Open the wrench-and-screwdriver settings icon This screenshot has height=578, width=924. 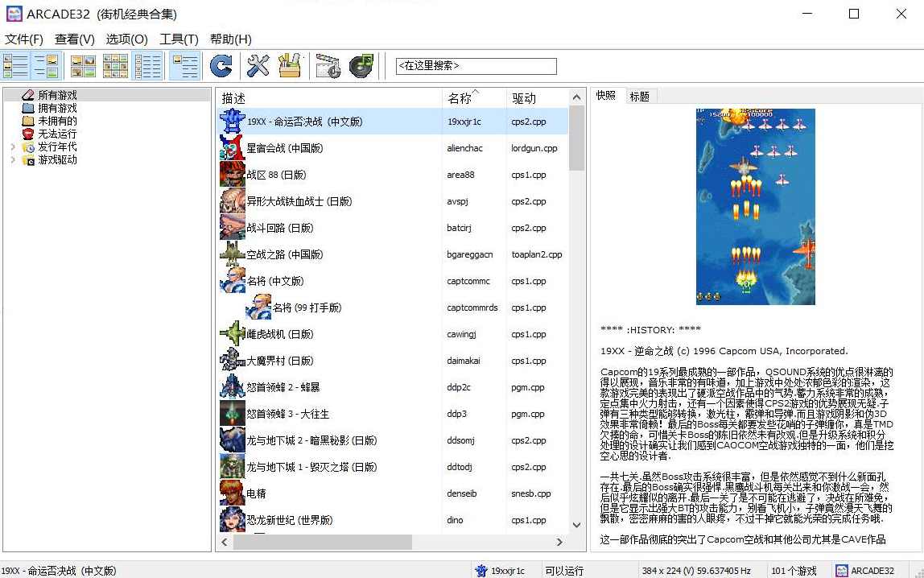pyautogui.click(x=258, y=66)
